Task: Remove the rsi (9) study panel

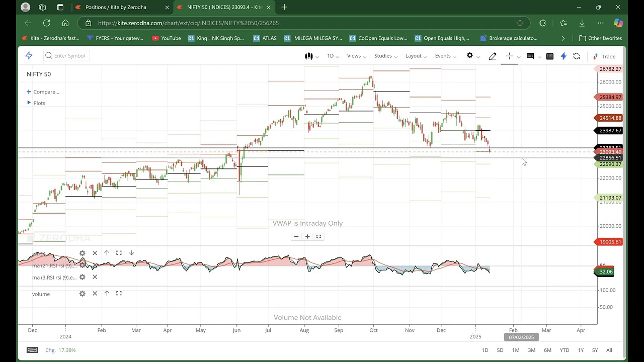Action: (95, 253)
